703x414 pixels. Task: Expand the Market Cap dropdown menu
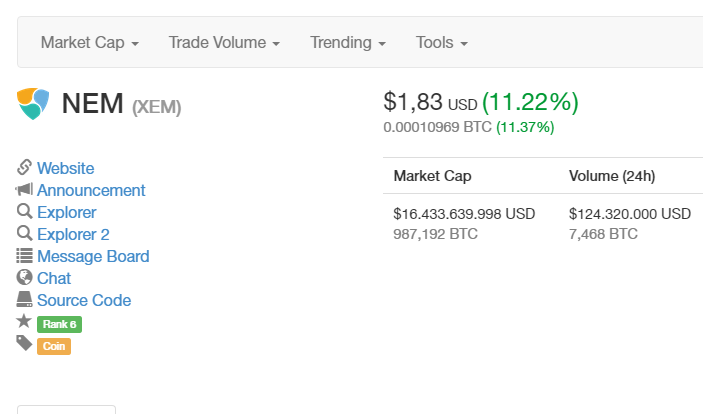[x=89, y=43]
